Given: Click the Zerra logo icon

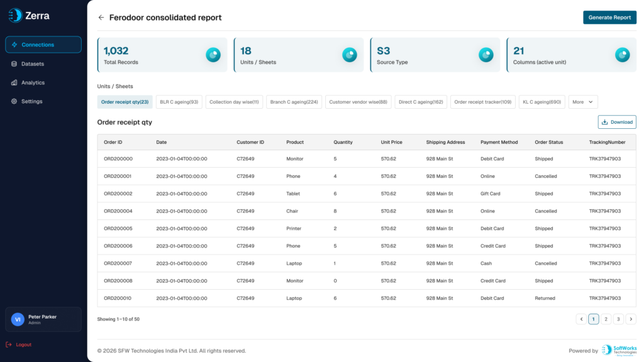Looking at the screenshot, I should 15,16.
